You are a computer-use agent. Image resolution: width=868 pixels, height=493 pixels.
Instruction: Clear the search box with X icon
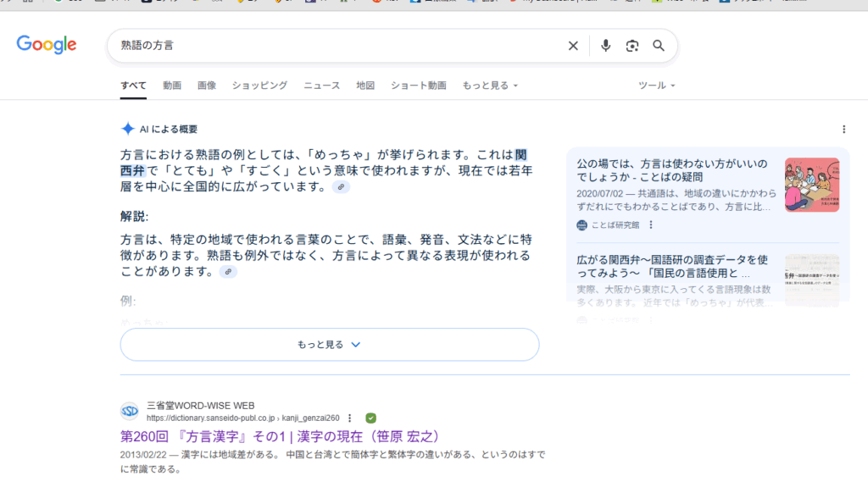[573, 46]
